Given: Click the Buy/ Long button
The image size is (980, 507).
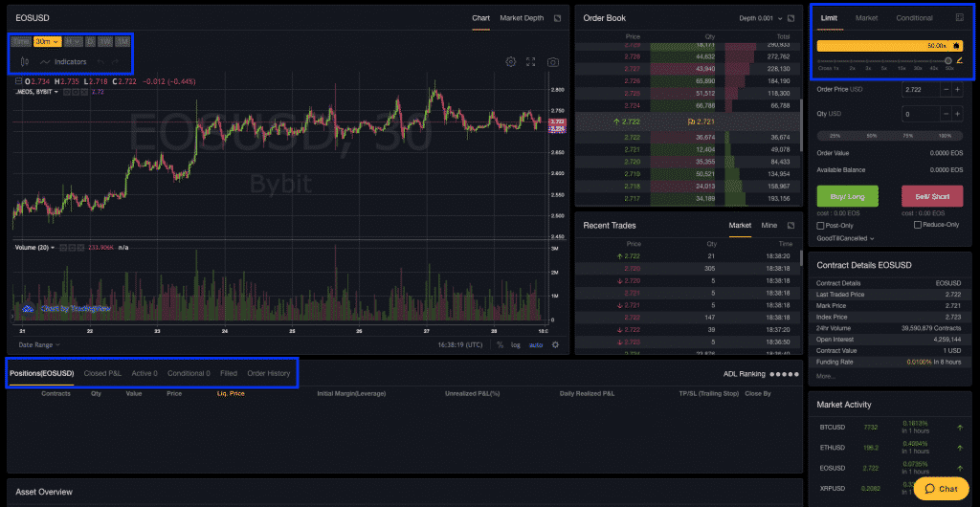Looking at the screenshot, I should coord(848,196).
